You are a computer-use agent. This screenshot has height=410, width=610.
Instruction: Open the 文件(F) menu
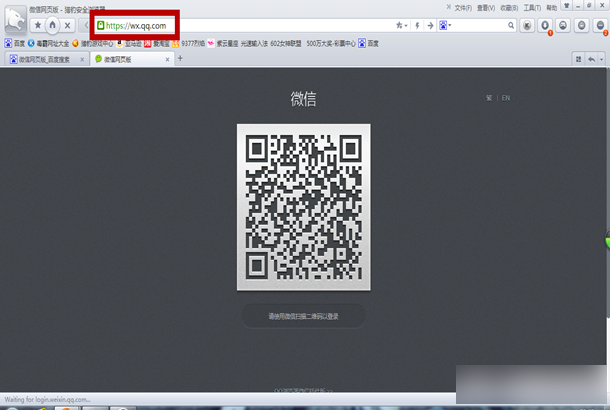[x=463, y=8]
